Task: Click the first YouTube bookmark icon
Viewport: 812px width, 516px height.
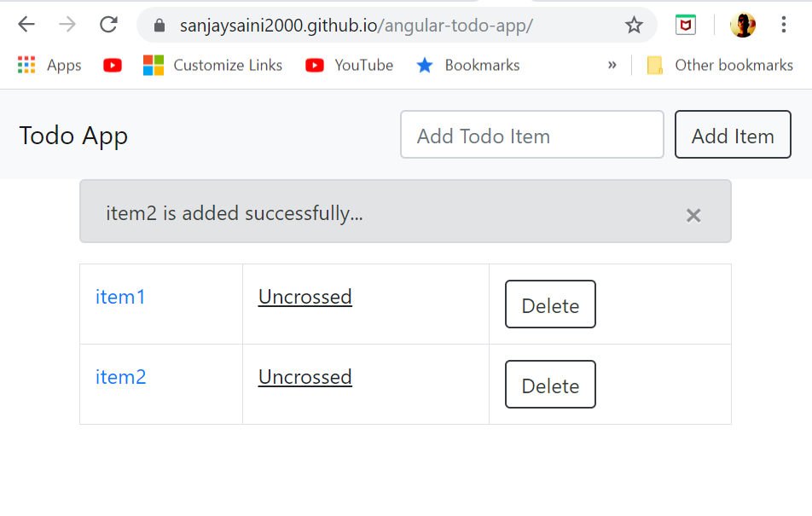Action: coord(113,65)
